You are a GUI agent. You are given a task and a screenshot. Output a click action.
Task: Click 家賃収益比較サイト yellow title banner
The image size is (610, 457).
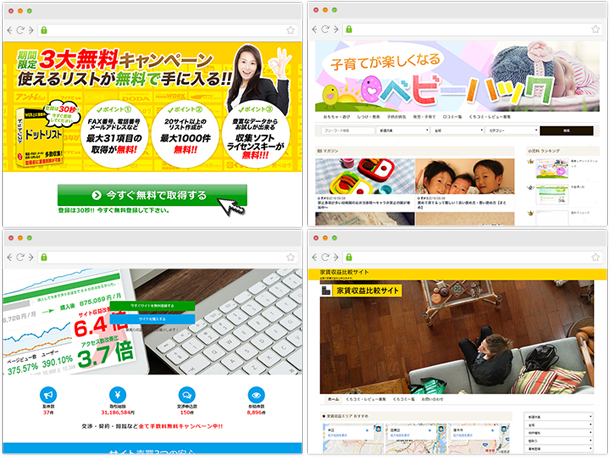(x=367, y=291)
